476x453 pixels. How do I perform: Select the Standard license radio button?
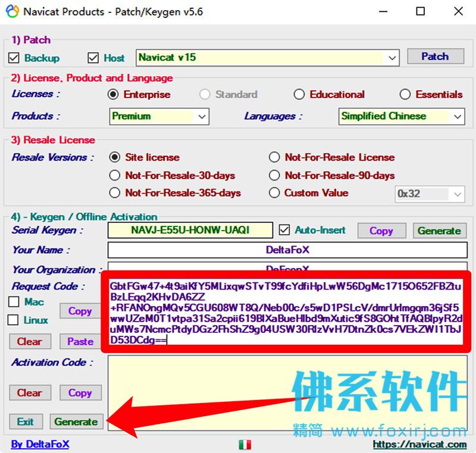click(x=205, y=95)
